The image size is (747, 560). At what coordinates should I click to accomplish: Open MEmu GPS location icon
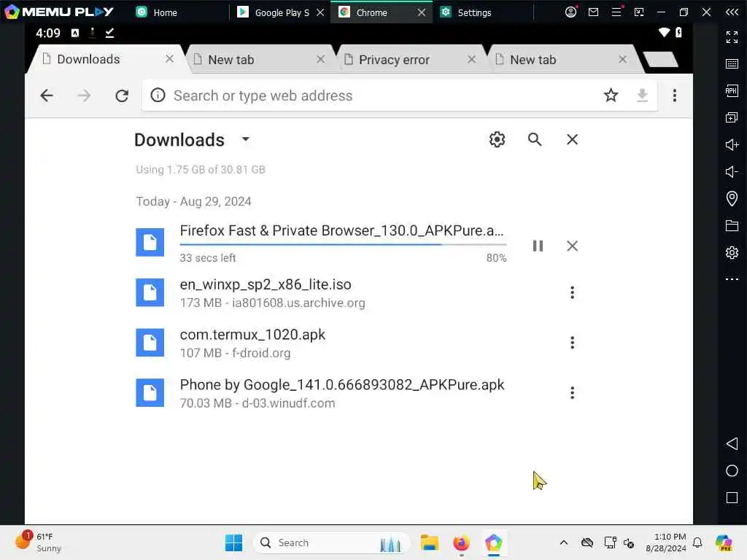click(x=732, y=198)
